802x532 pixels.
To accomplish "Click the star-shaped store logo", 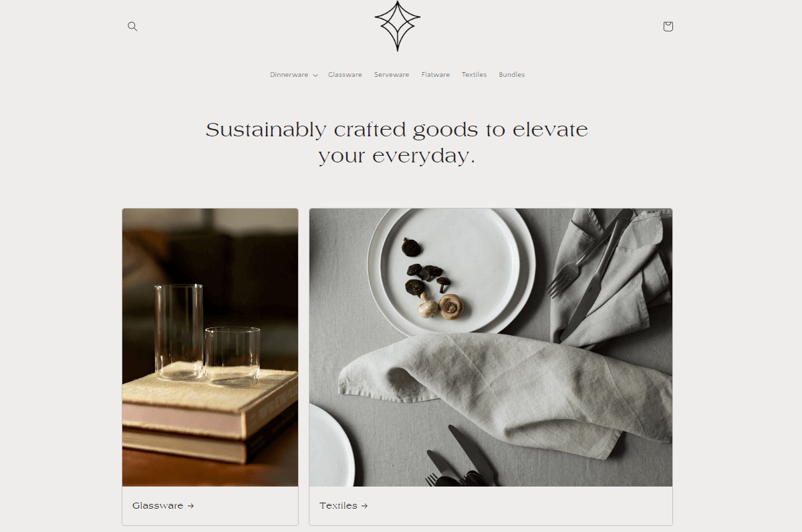I will coord(398,26).
